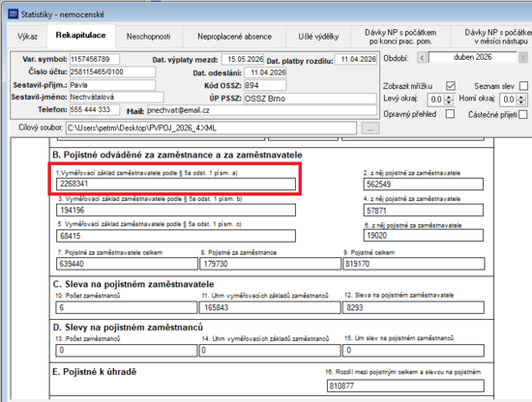Click heading E. Pojistné k úhradě
Screen dimensions: 532x402
[x=95, y=372]
